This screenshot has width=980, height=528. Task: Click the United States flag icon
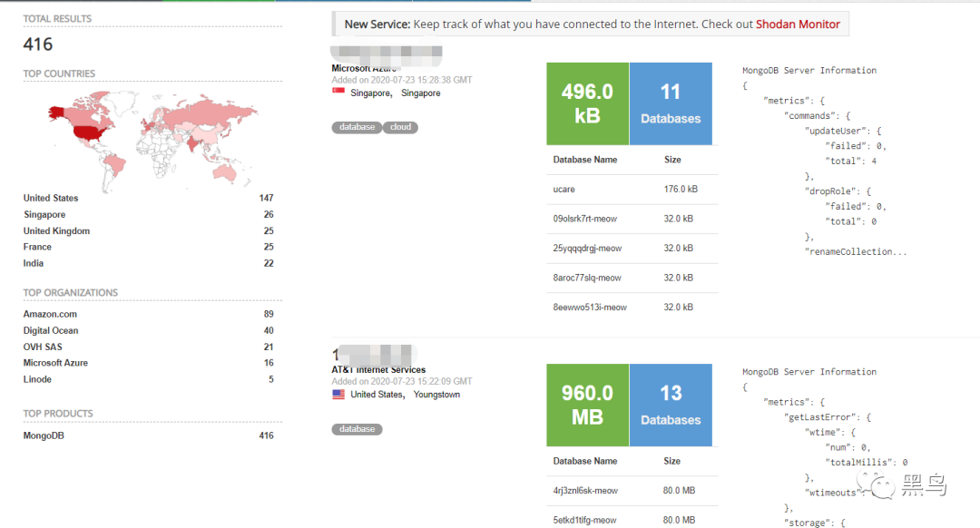(x=338, y=395)
